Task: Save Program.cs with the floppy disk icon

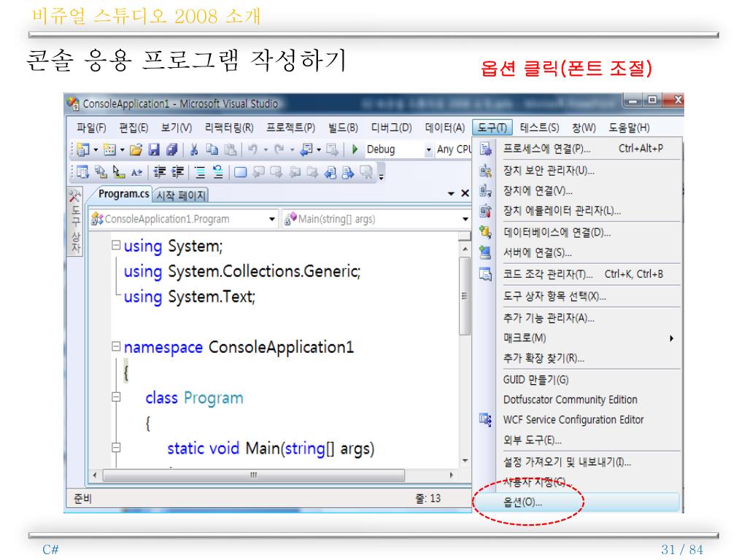Action: [x=153, y=149]
